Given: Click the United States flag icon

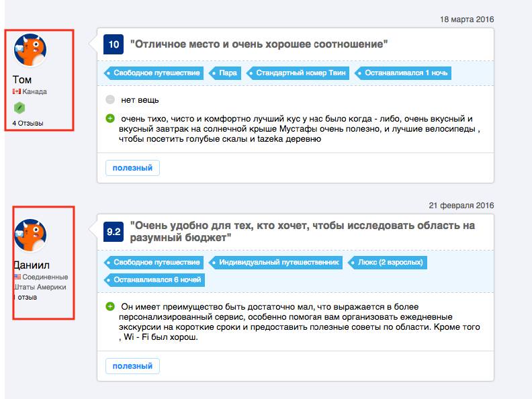Looking at the screenshot, I should [x=17, y=277].
